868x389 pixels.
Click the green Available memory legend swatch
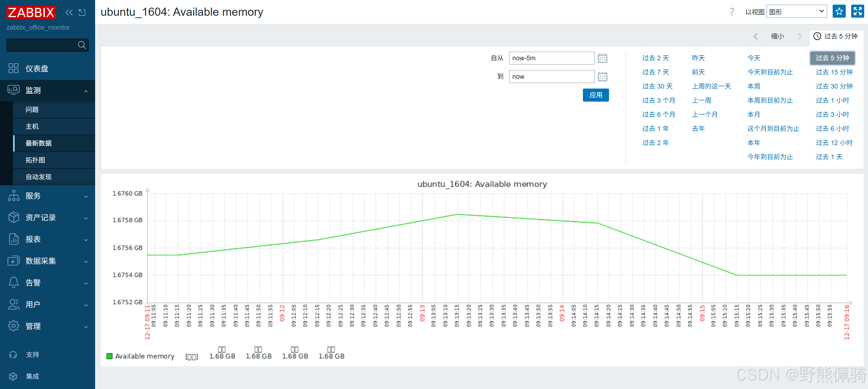coord(110,356)
